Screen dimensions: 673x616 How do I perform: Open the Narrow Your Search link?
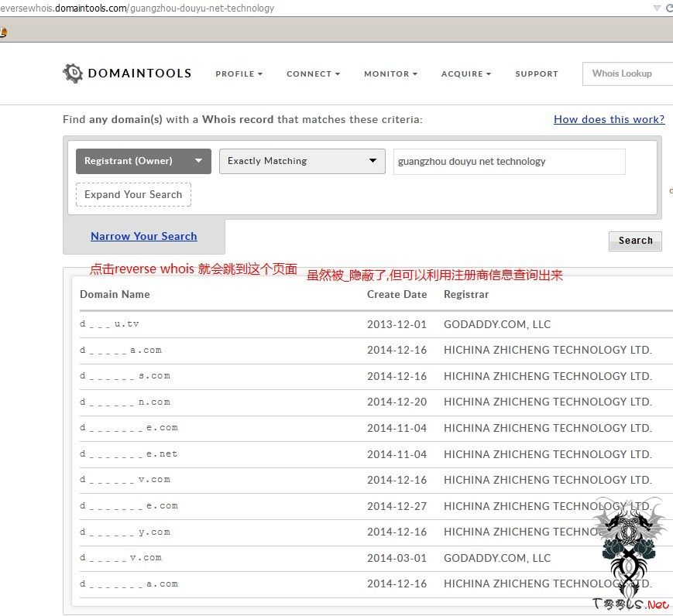tap(144, 236)
